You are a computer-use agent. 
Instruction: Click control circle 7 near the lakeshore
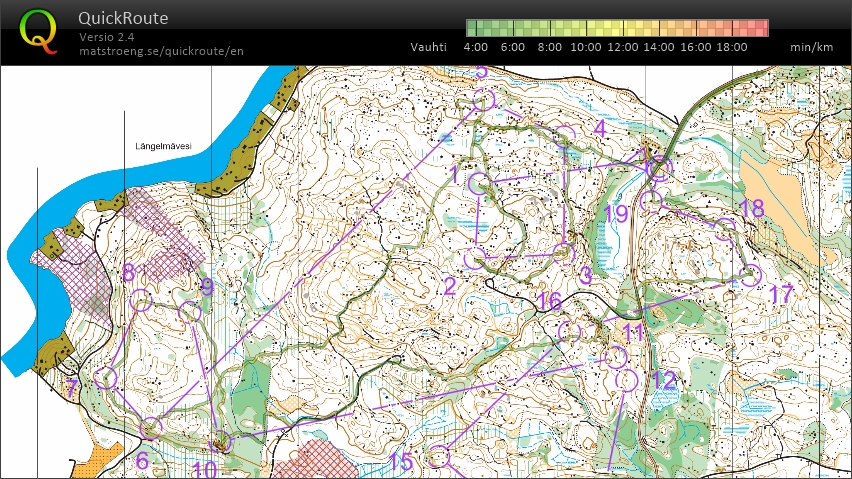(106, 378)
